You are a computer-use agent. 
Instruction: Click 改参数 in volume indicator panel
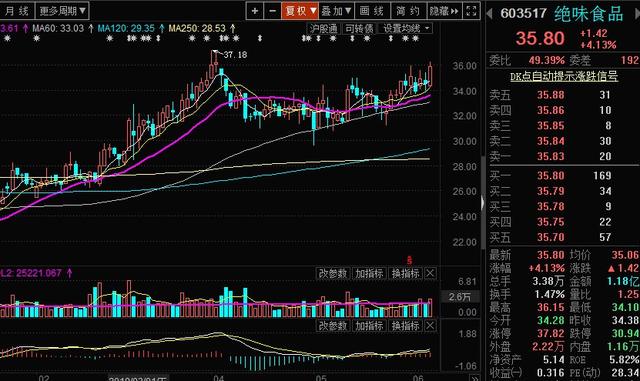pos(333,273)
